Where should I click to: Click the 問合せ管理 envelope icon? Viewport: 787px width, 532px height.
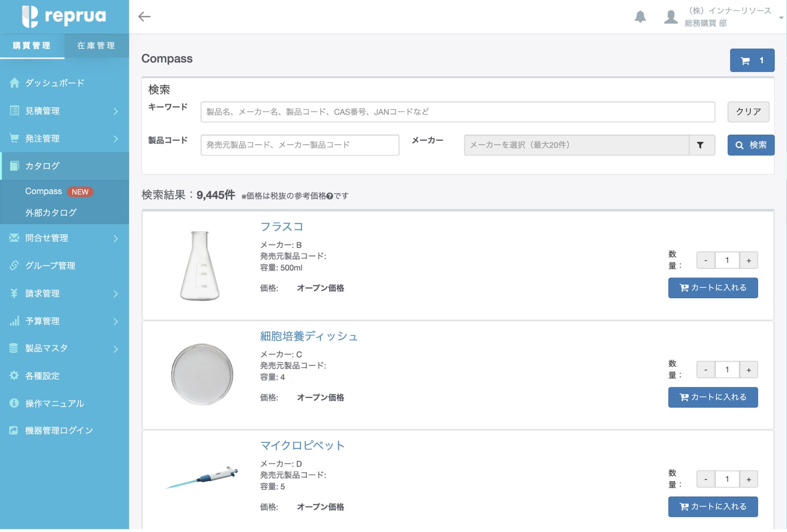coord(14,238)
